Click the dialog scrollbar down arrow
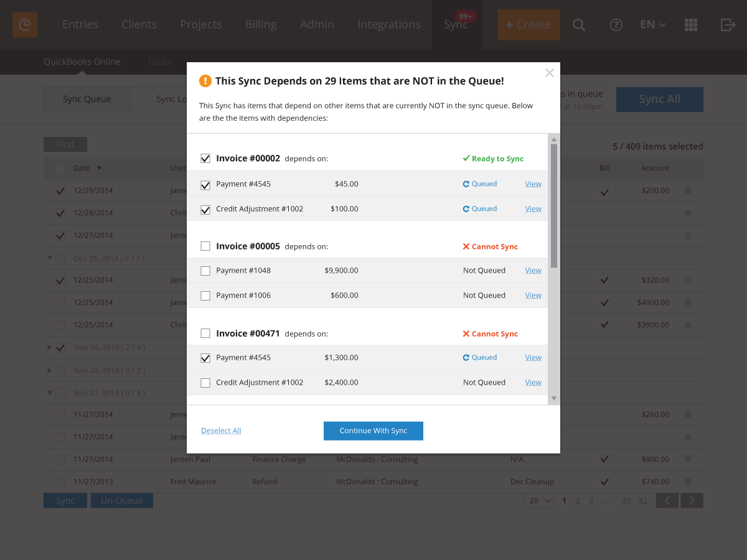This screenshot has height=560, width=747. point(553,398)
